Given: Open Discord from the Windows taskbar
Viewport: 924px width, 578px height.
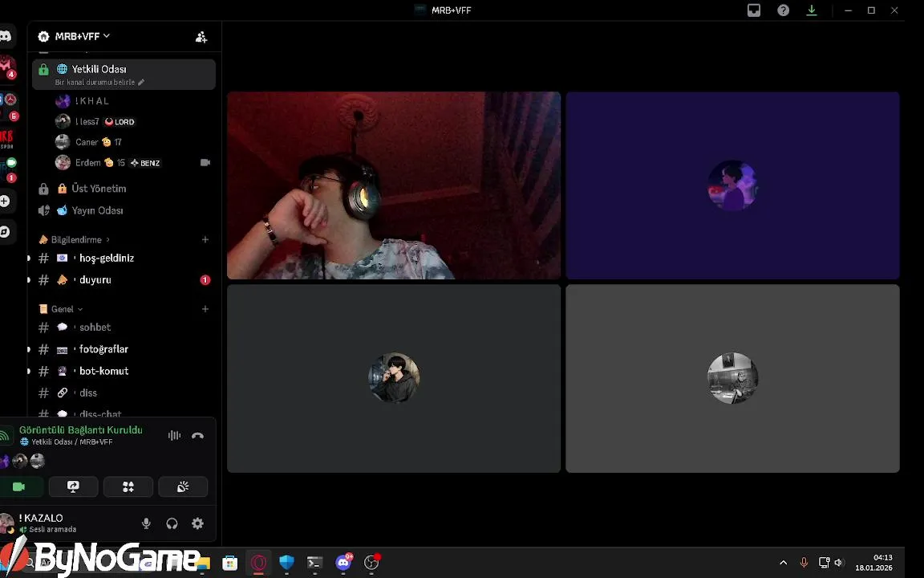Looking at the screenshot, I should click(343, 562).
